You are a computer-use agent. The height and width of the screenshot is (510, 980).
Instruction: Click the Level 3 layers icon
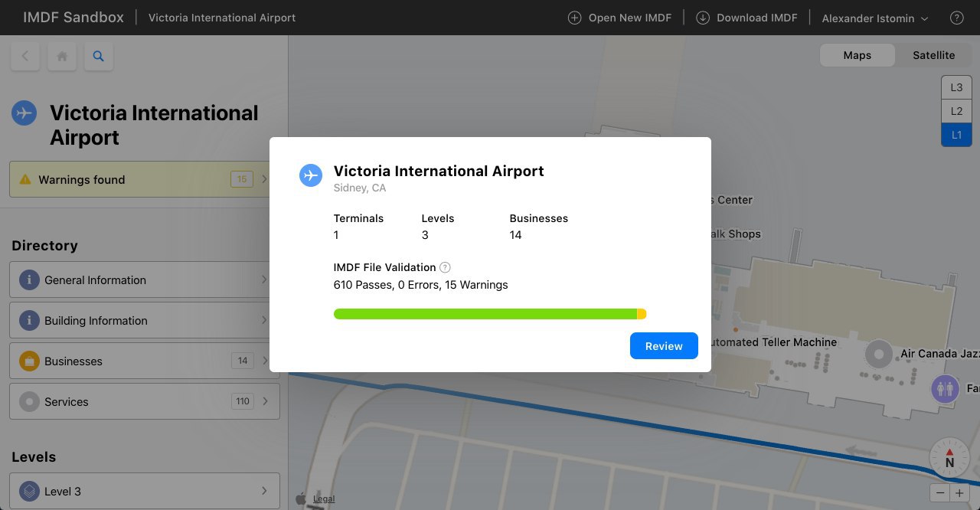(29, 491)
